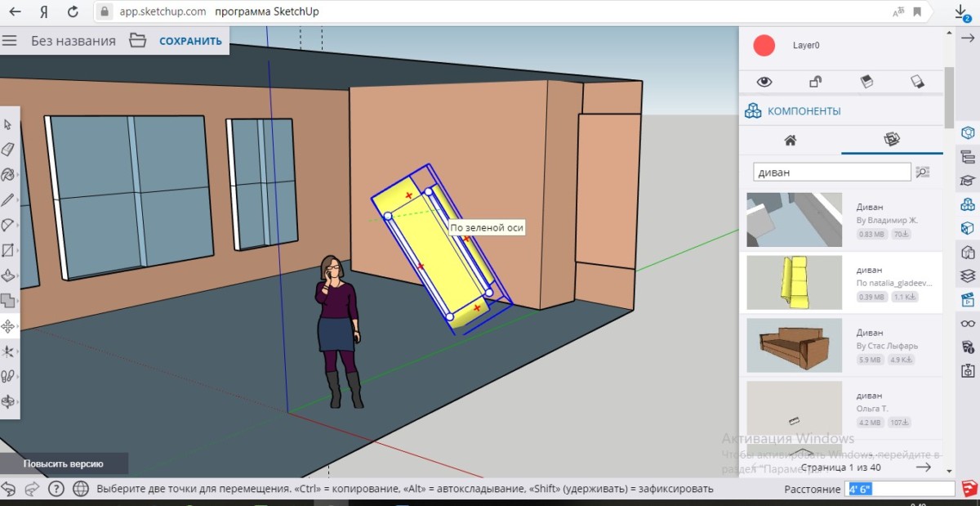Expand the Paint tool flyout arrow

16,175
